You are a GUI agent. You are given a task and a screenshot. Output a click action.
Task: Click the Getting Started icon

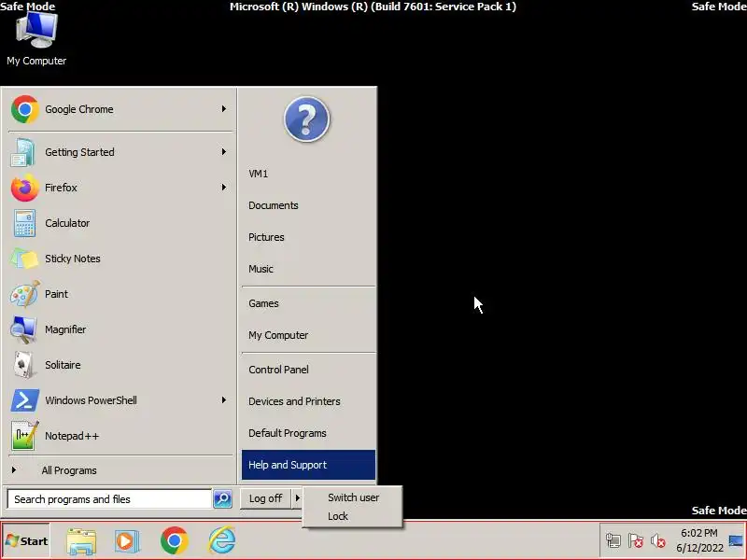pos(22,152)
